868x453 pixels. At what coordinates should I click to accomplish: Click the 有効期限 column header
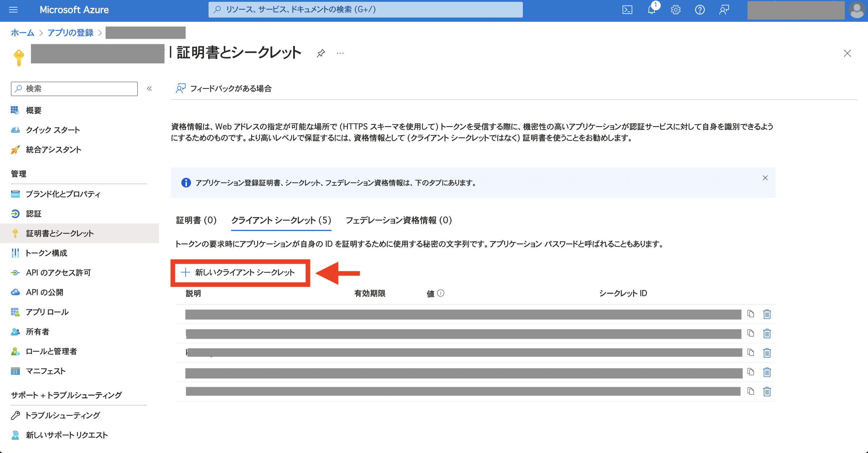pyautogui.click(x=370, y=293)
